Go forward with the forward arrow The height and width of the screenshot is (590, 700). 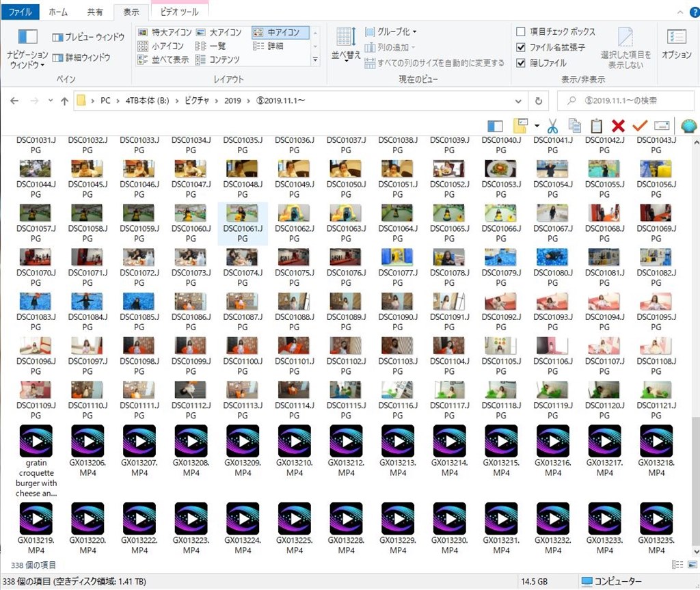click(34, 101)
